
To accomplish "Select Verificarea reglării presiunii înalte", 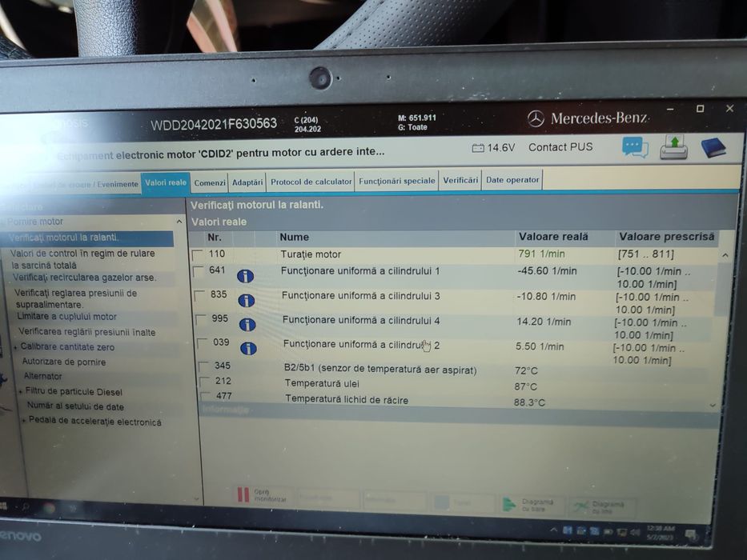I will coord(87,332).
